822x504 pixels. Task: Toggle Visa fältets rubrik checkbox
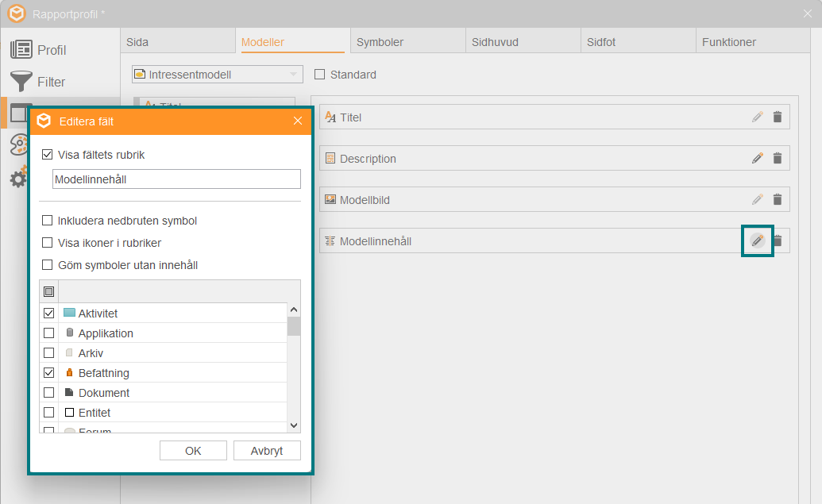pos(47,155)
